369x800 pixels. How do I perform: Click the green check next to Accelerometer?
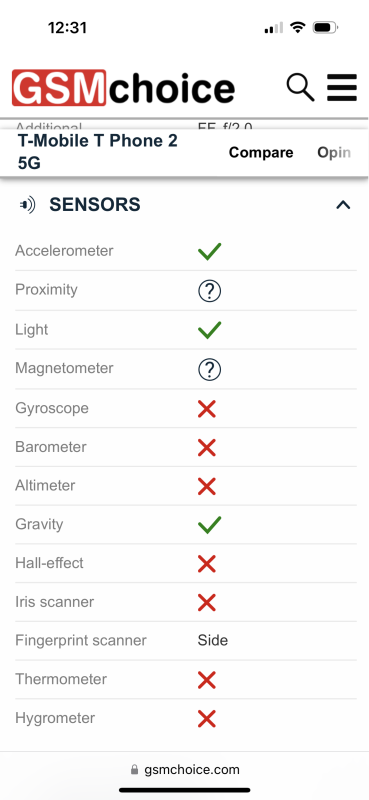[x=209, y=252]
